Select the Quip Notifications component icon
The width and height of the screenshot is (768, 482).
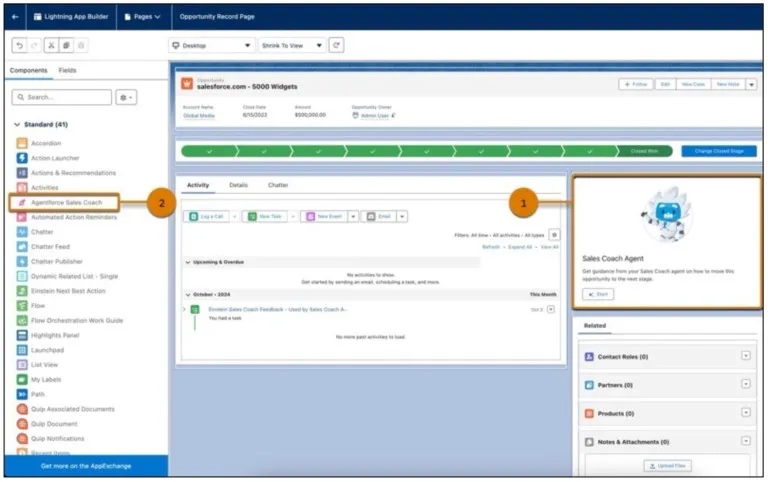(22, 438)
